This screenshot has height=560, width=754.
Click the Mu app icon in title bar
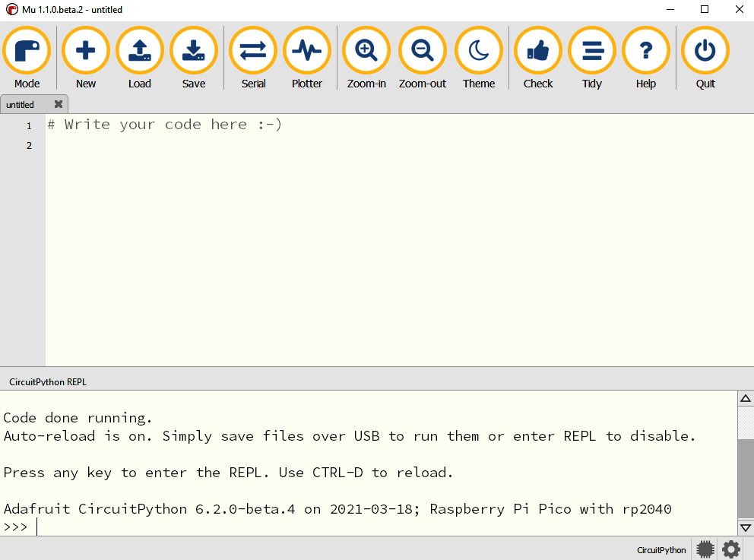(x=11, y=9)
